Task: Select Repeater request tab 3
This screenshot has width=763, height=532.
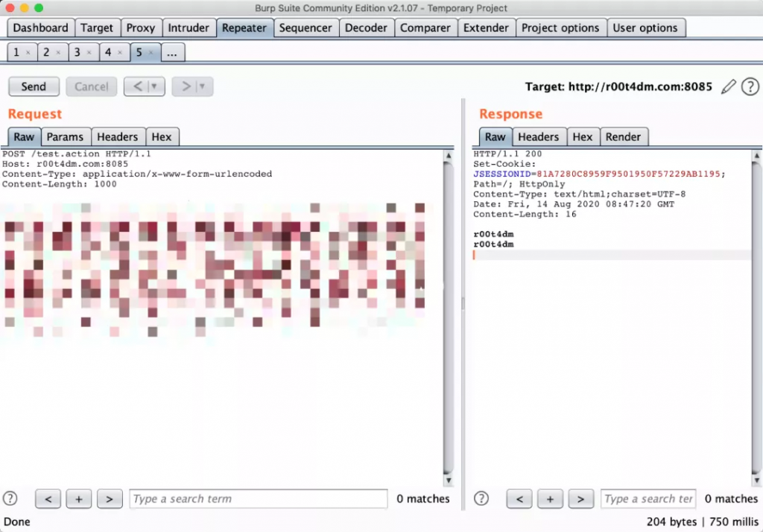Action: (77, 52)
